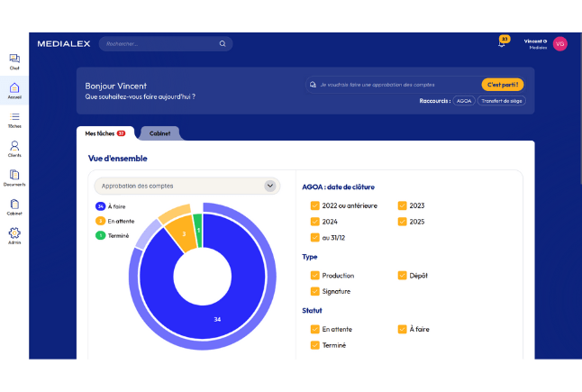Image resolution: width=582 pixels, height=392 pixels.
Task: Open the Admin gear icon
Action: point(14,234)
